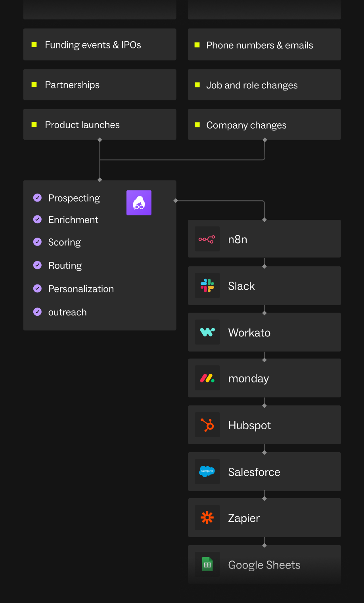Viewport: 364px width, 603px height.
Task: Click the Google Sheets icon
Action: [x=207, y=564]
